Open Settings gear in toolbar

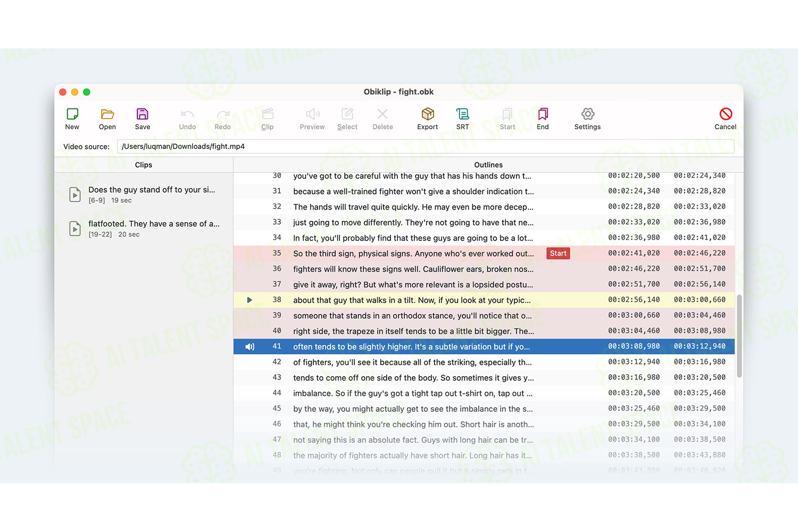pyautogui.click(x=588, y=114)
